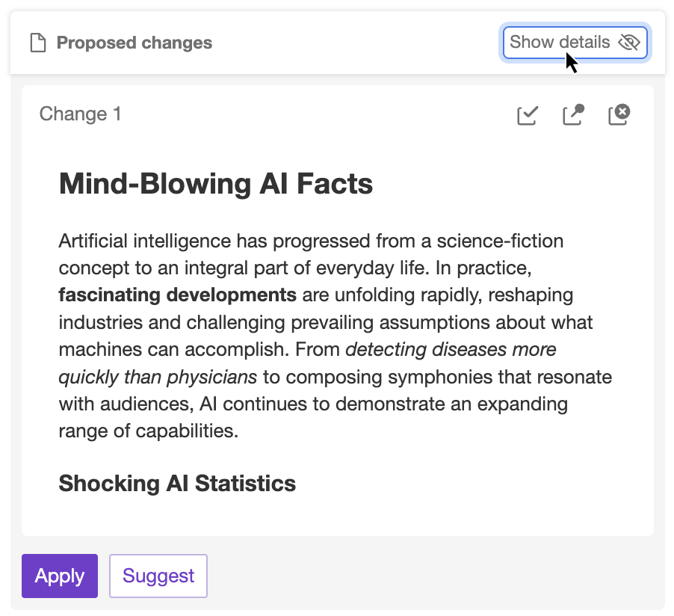Click the bold text fascinating developments

(x=177, y=295)
